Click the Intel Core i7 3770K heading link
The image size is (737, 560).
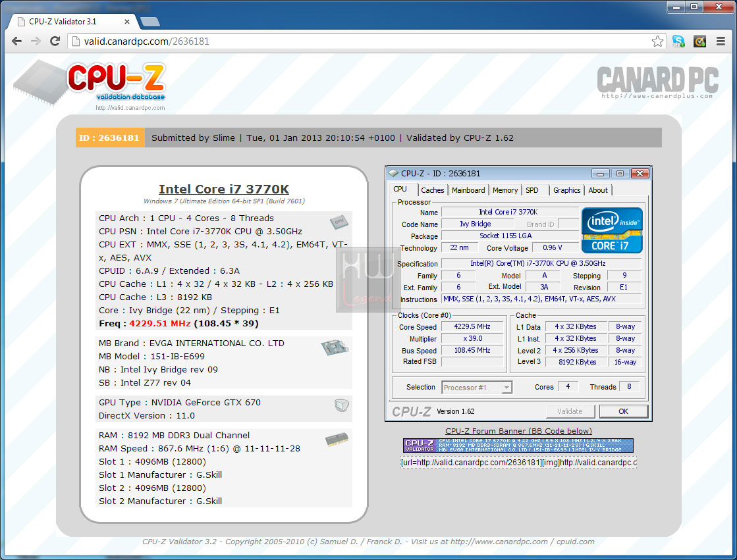tap(224, 189)
